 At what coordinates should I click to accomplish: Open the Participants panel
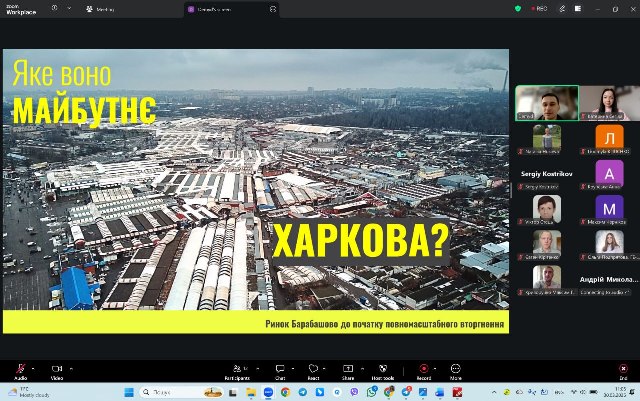point(236,369)
